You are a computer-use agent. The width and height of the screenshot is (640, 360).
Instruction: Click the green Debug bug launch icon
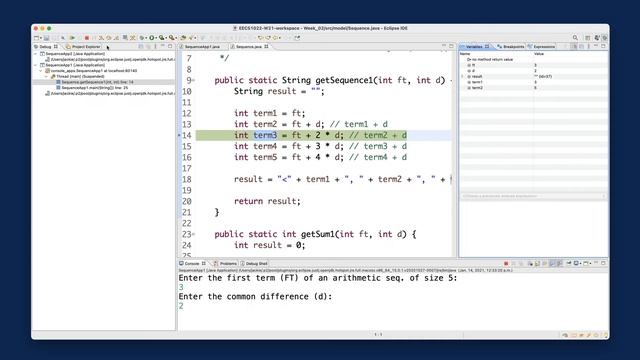click(141, 38)
